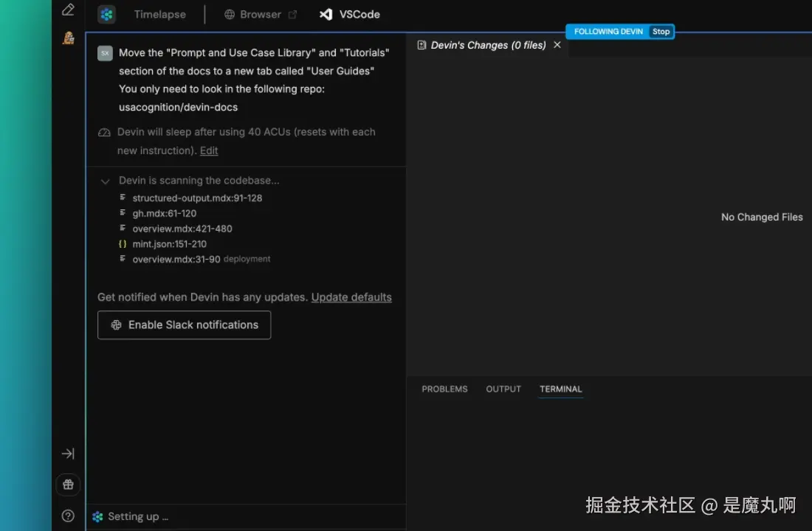Open the PROBLEMS panel tab
This screenshot has height=531, width=812.
pos(444,389)
